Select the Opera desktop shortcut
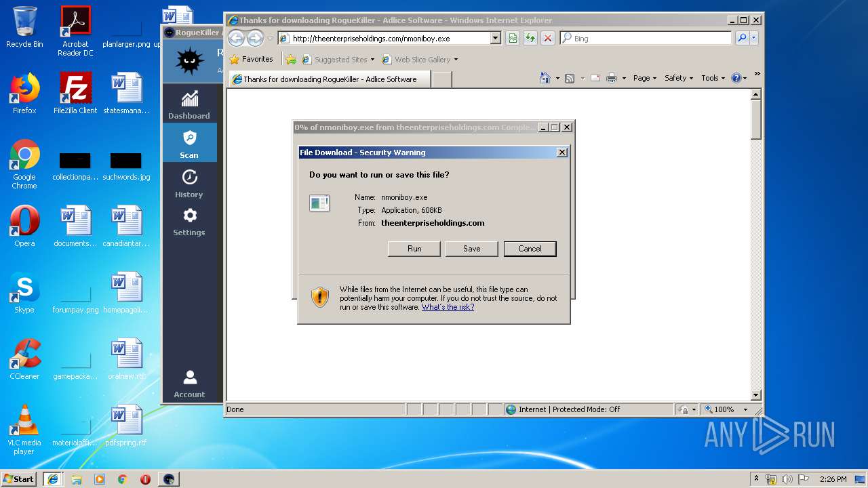 [24, 226]
